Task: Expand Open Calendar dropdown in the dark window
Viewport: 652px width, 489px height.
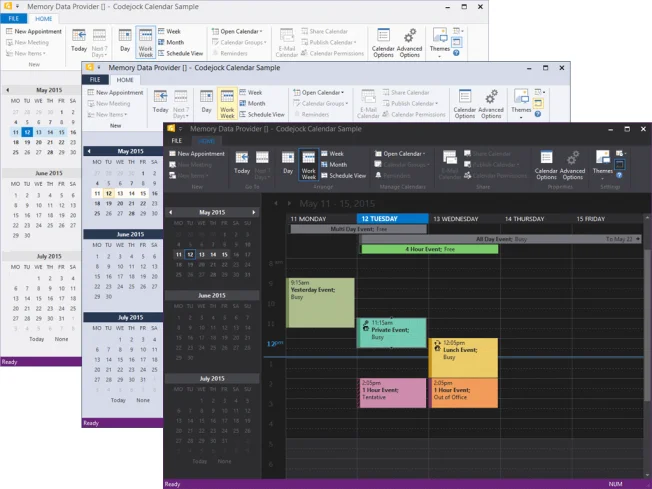Action: pos(402,154)
